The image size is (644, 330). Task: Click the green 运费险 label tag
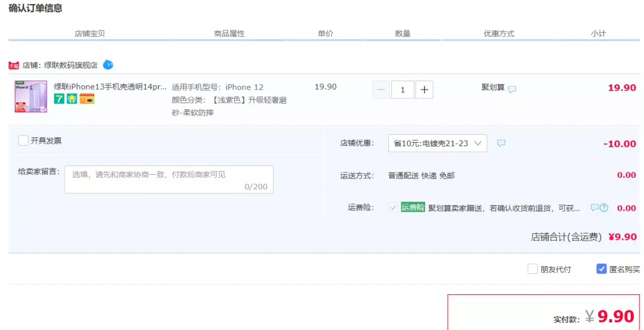(x=413, y=208)
